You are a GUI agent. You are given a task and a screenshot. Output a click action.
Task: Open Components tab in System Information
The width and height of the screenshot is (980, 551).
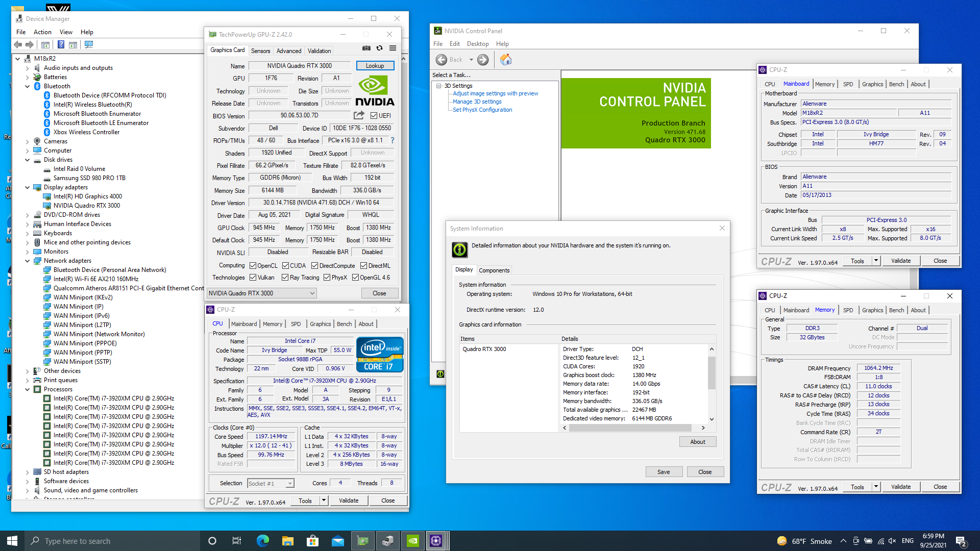[494, 270]
